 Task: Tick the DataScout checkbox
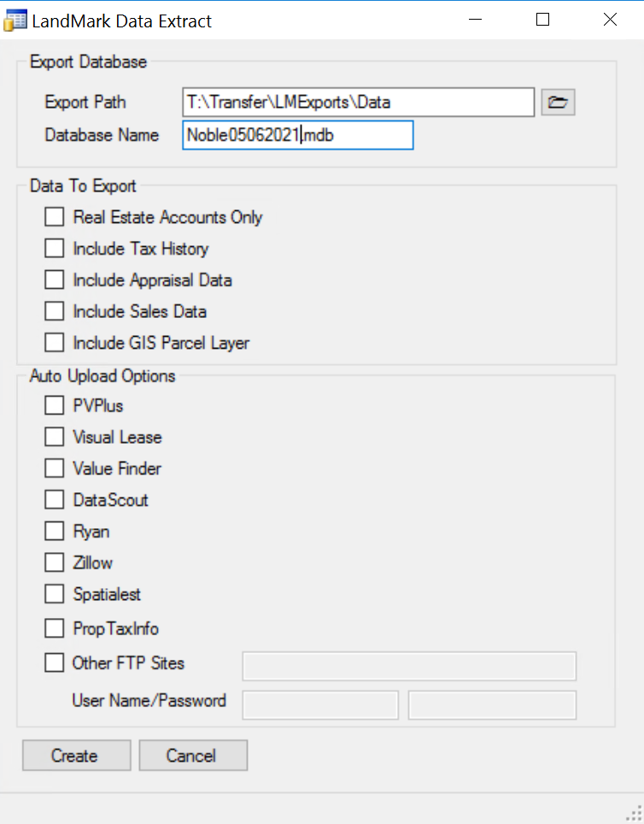tap(55, 499)
